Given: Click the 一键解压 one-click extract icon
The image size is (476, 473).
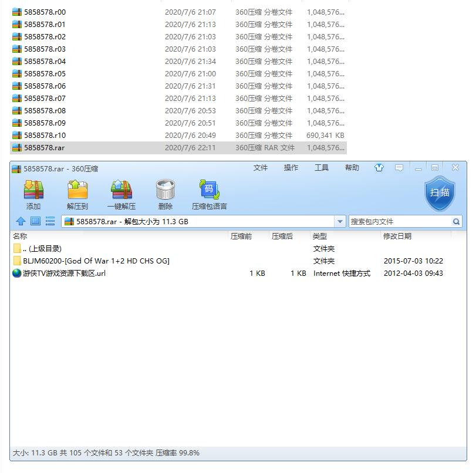Looking at the screenshot, I should pos(122,192).
